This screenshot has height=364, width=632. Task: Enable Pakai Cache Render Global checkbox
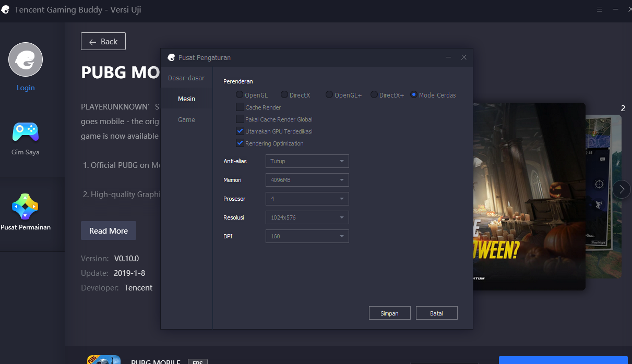[240, 119]
